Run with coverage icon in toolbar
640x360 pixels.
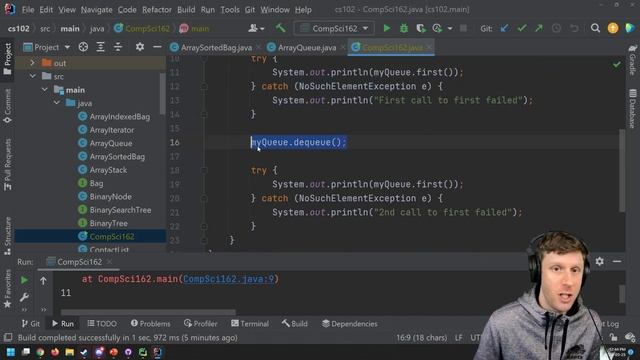pos(421,28)
